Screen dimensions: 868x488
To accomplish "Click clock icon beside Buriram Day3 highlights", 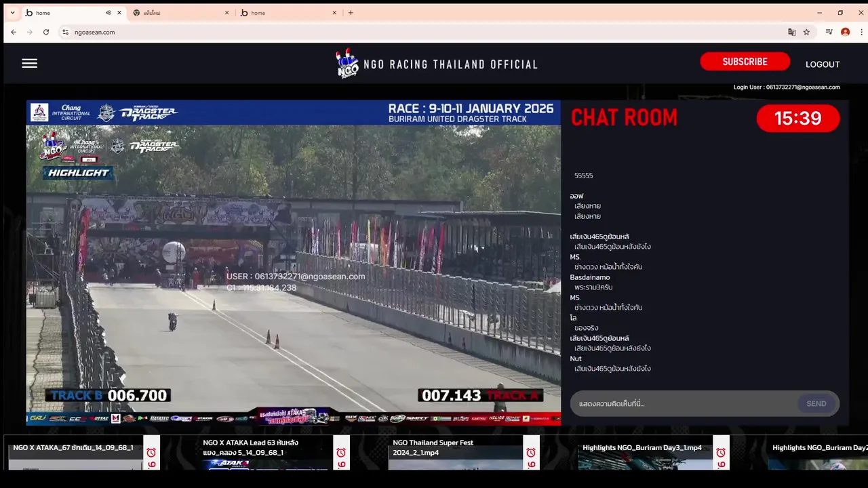I will click(721, 453).
